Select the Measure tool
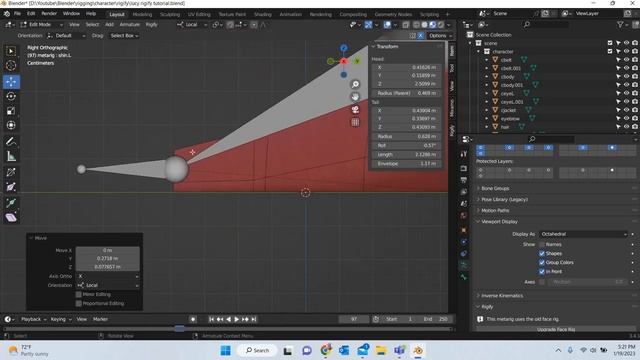The height and width of the screenshot is (360, 640). coord(11,156)
